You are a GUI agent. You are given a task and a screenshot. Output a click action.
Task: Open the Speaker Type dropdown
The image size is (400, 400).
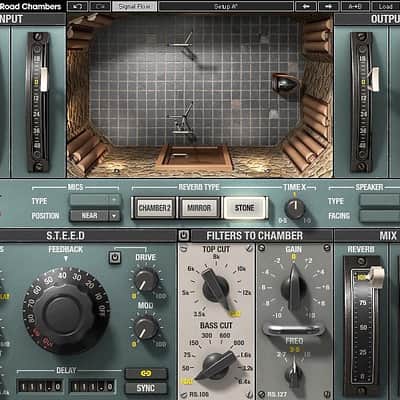coord(380,201)
